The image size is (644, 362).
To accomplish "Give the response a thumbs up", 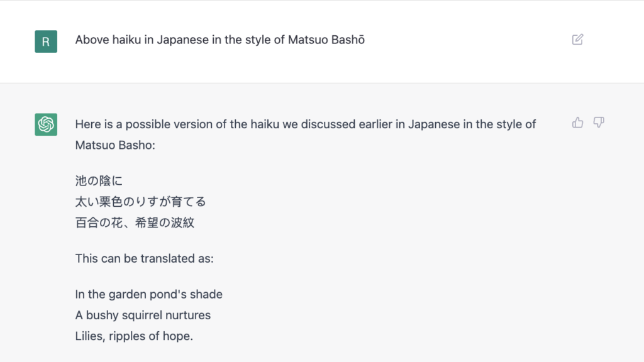I will pyautogui.click(x=577, y=123).
